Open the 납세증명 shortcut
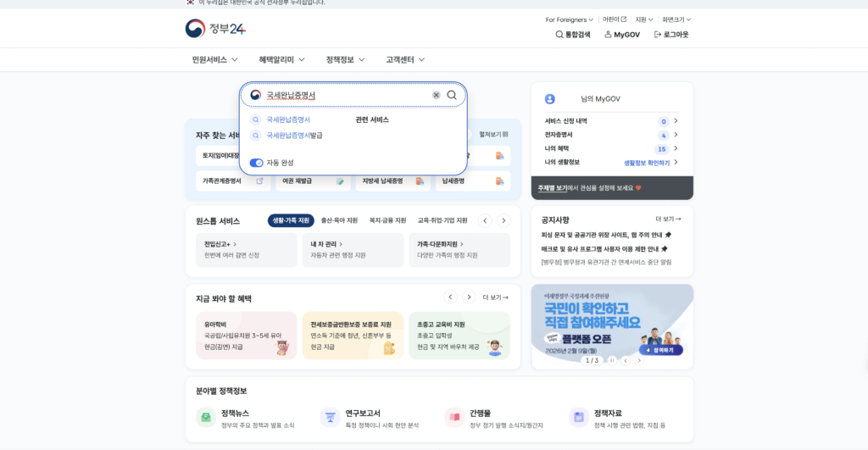This screenshot has width=868, height=450. (473, 181)
